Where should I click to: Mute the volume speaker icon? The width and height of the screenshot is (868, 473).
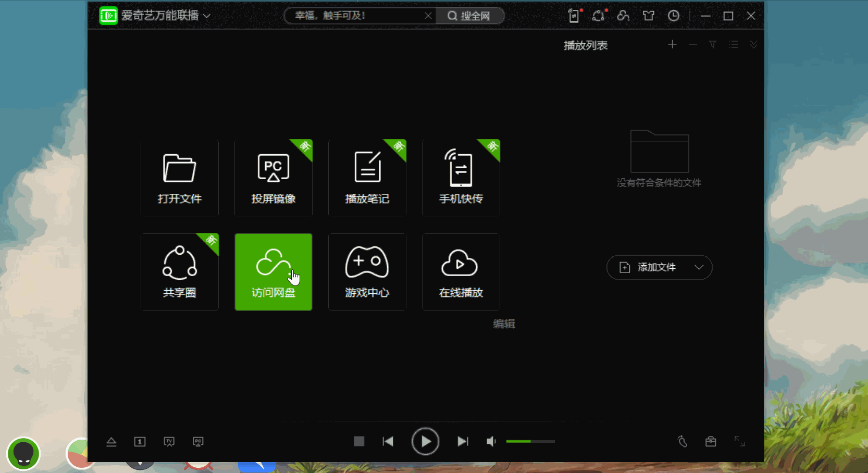(491, 442)
